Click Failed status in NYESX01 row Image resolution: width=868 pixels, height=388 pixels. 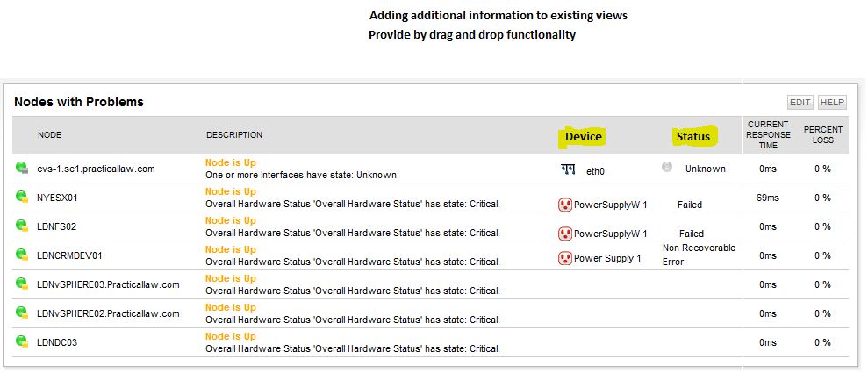[x=690, y=205]
